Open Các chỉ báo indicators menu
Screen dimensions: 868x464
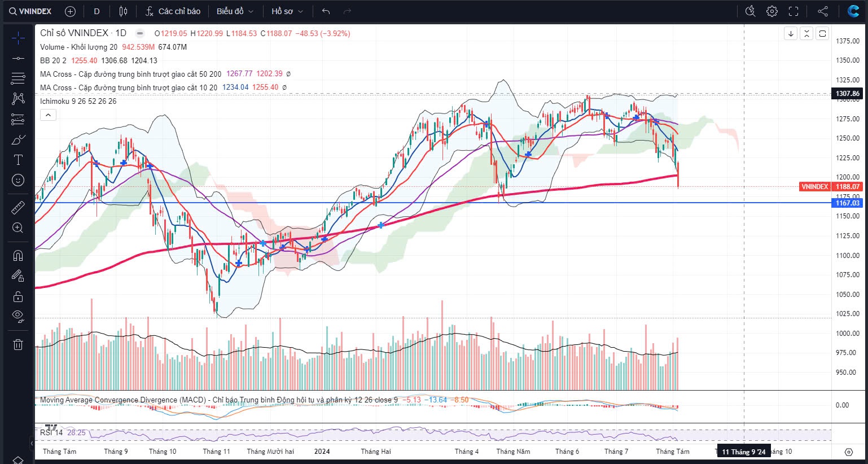[x=173, y=11]
